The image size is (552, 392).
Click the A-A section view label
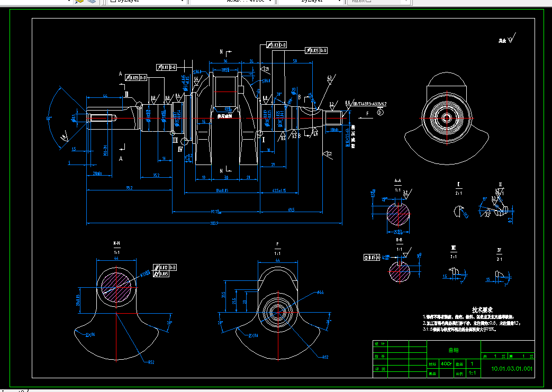coord(397,181)
